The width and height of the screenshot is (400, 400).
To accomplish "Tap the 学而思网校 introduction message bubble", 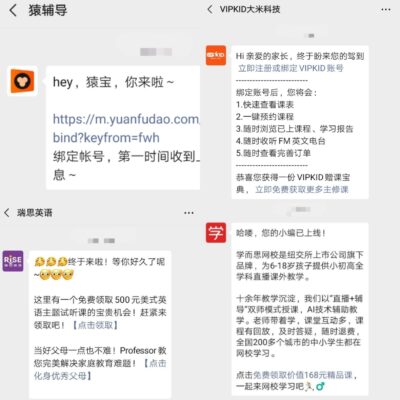I will point(300,309).
